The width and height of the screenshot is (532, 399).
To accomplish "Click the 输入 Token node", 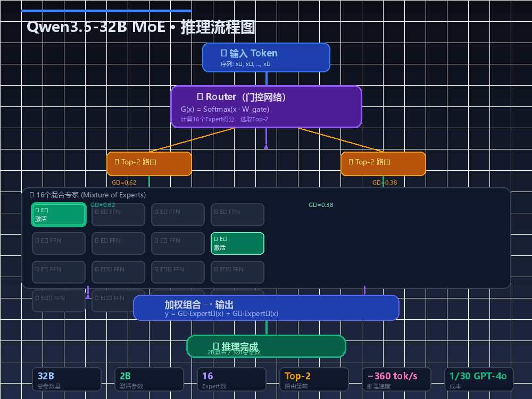I will pyautogui.click(x=266, y=57).
